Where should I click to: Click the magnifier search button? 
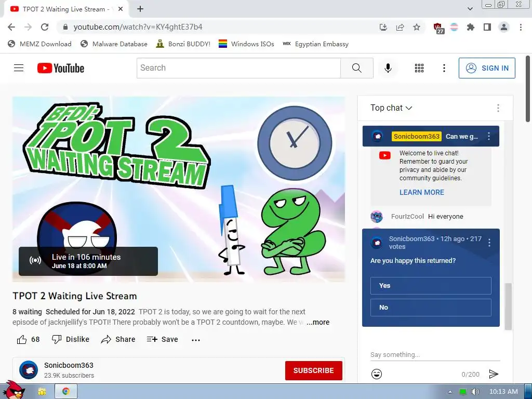click(x=357, y=68)
